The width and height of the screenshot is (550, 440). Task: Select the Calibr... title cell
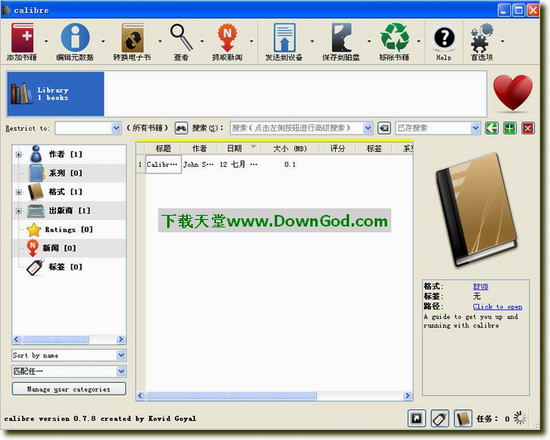point(163,165)
